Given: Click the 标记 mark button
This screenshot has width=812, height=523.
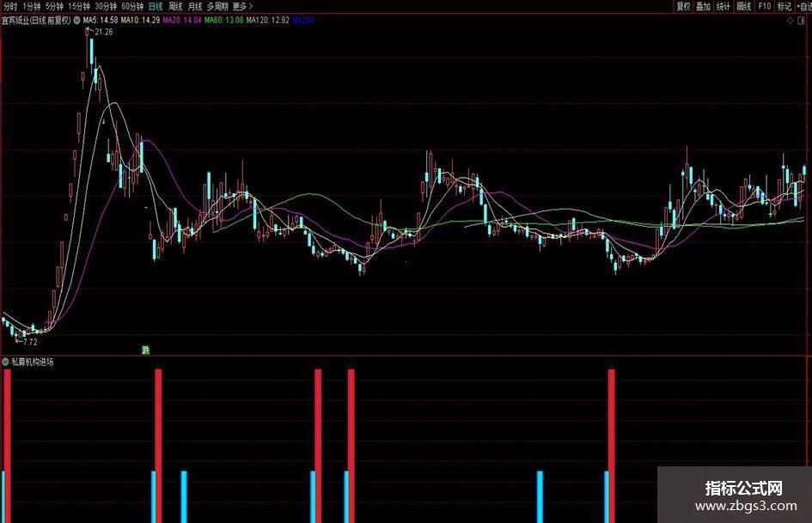Looking at the screenshot, I should [785, 6].
